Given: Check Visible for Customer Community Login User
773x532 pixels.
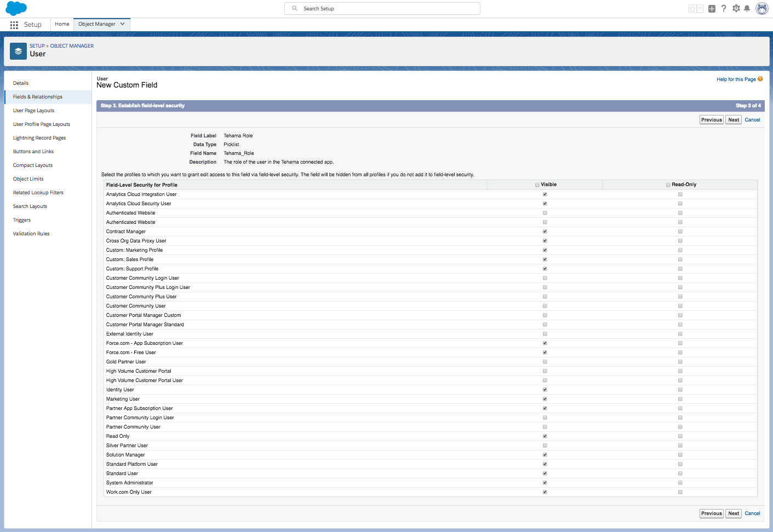Looking at the screenshot, I should tap(545, 278).
